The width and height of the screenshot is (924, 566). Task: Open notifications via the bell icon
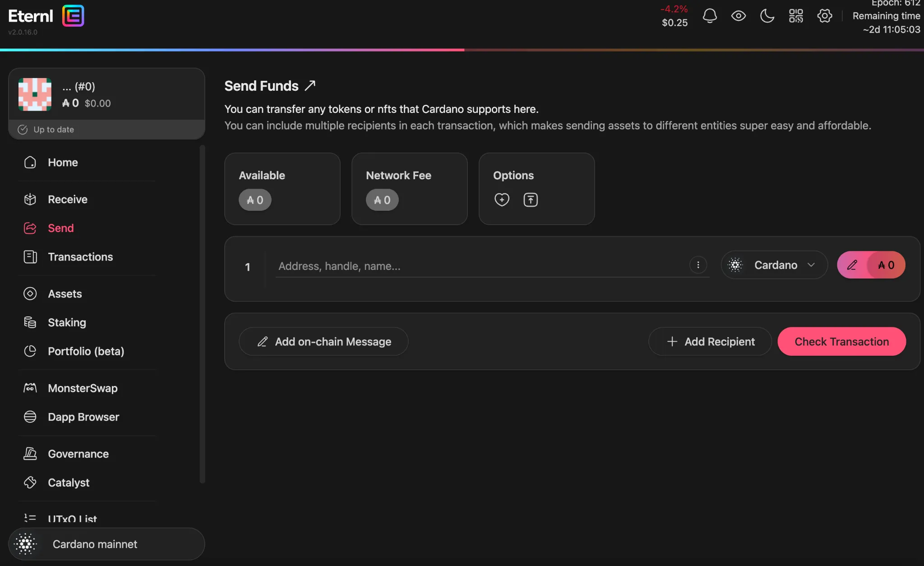tap(709, 15)
